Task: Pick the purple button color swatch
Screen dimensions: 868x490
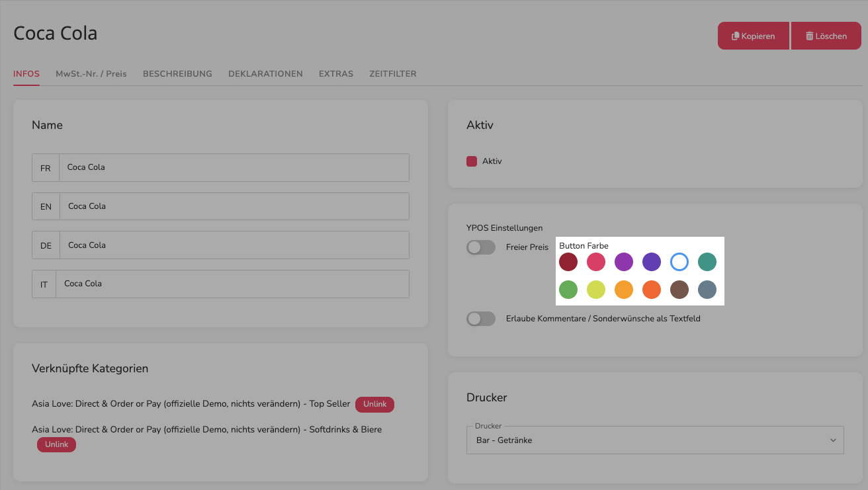Action: (624, 262)
